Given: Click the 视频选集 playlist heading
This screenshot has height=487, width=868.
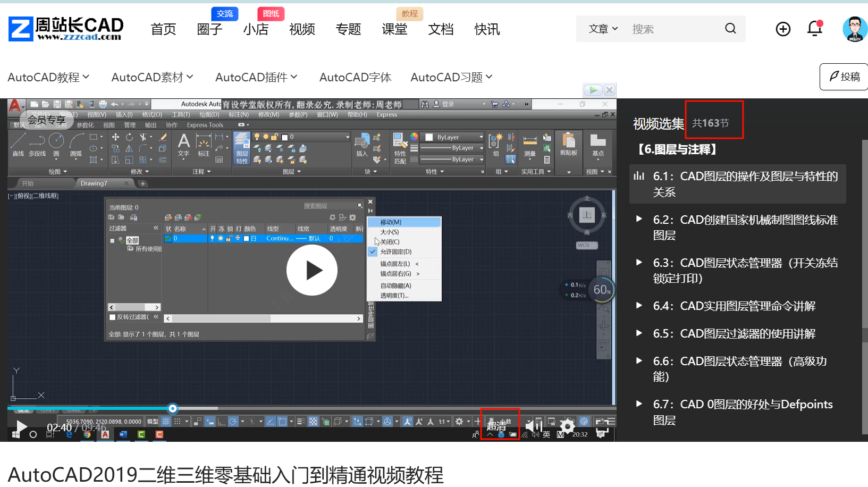Looking at the screenshot, I should tap(658, 124).
